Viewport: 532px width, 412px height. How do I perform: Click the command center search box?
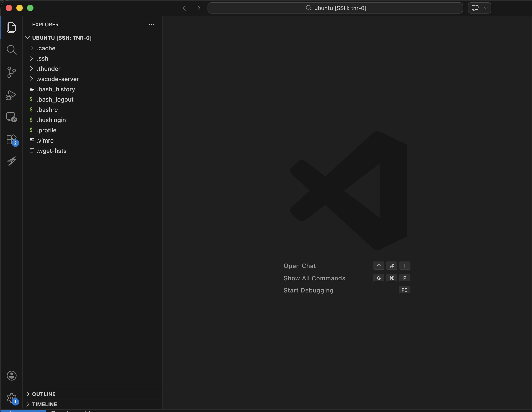coord(335,8)
